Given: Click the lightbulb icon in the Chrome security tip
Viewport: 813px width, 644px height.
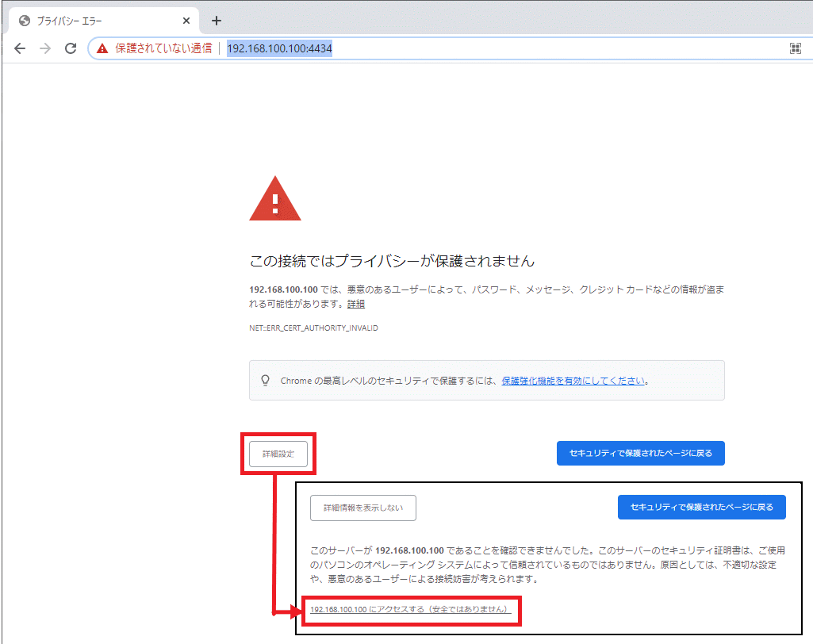Looking at the screenshot, I should coord(266,381).
